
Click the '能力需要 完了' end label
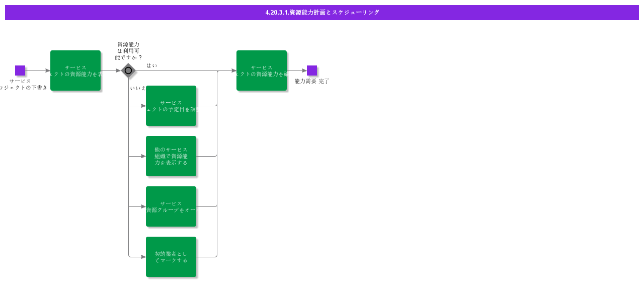tap(312, 81)
